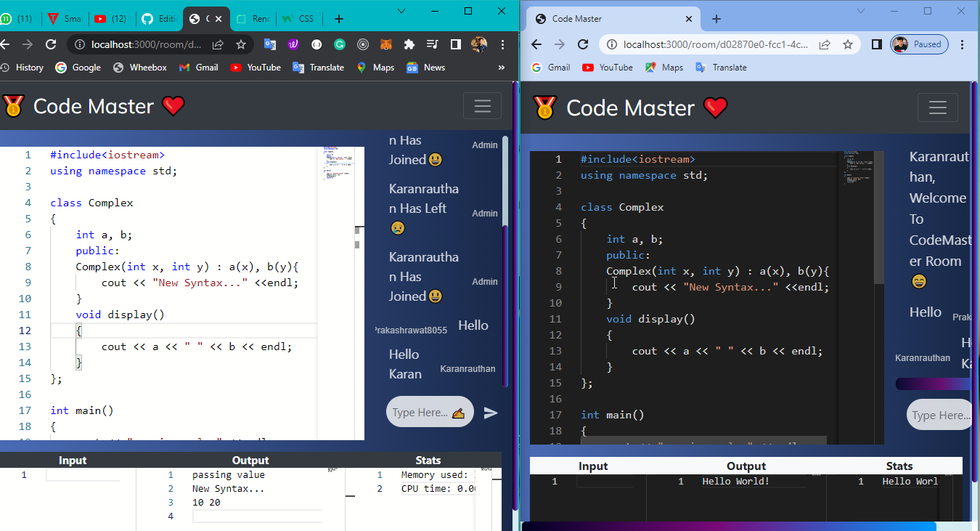Reload the page in left browser
Image resolution: width=980 pixels, height=531 pixels.
coord(51,44)
